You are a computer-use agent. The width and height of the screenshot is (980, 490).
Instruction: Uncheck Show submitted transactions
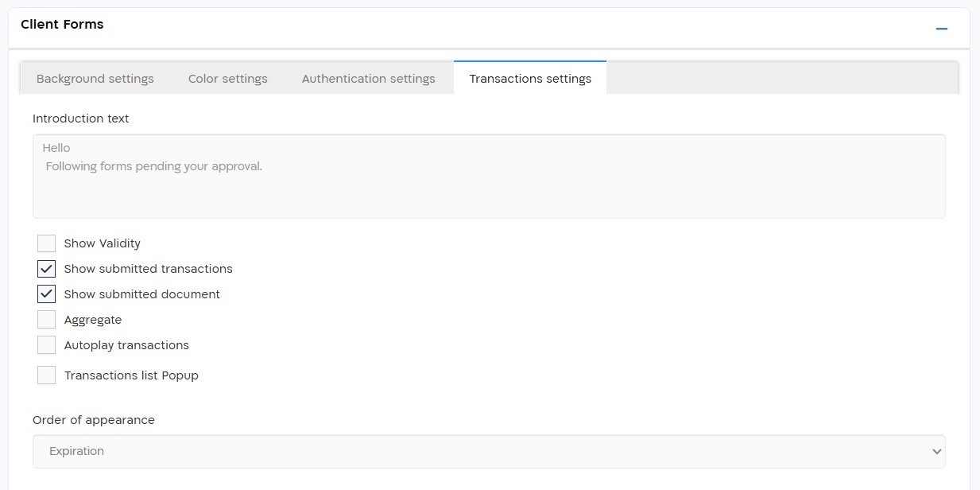[47, 269]
